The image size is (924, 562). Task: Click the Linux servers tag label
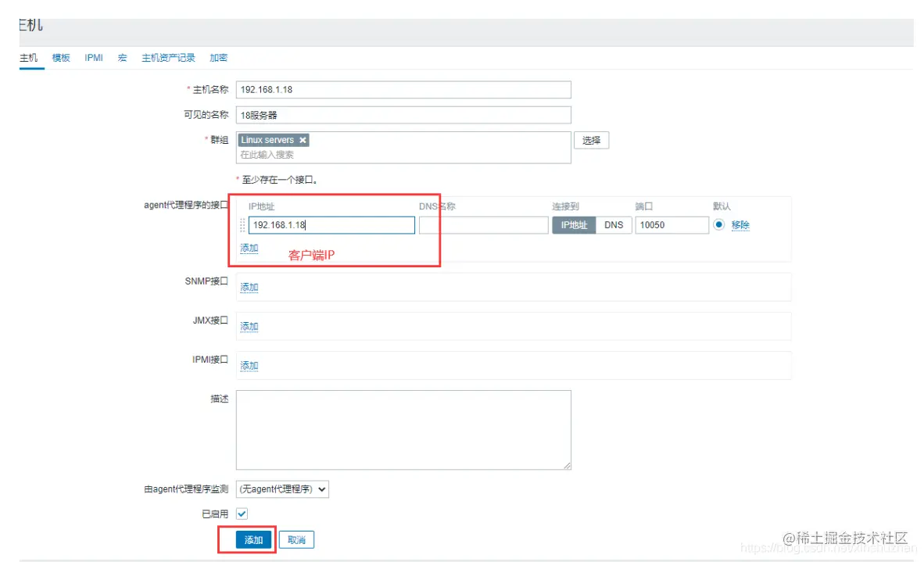(267, 140)
